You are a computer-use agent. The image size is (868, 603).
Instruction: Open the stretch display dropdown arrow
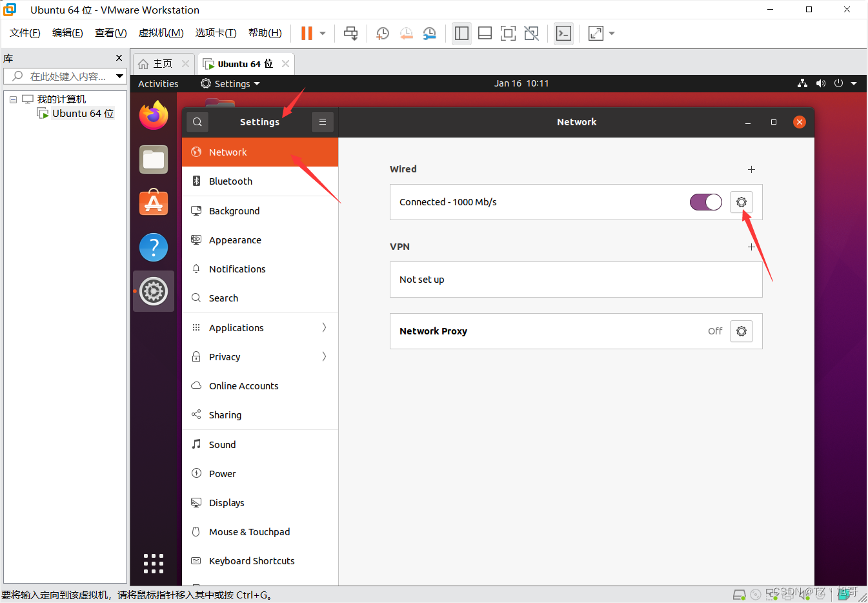point(612,34)
